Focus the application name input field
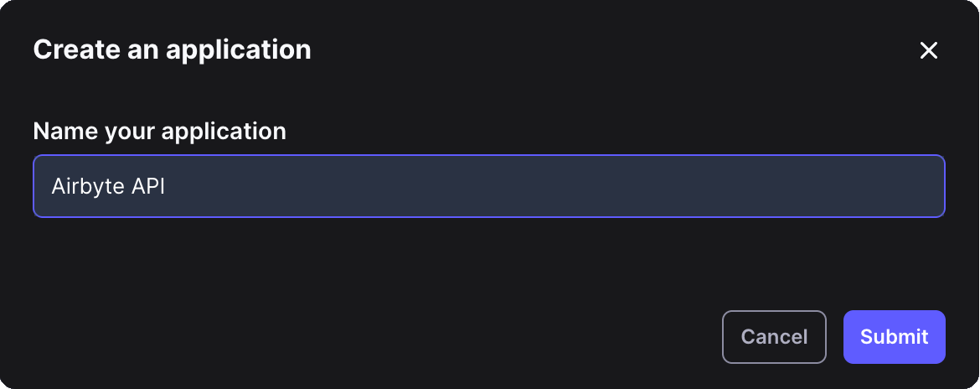Screen dimensions: 980x389 point(489,186)
